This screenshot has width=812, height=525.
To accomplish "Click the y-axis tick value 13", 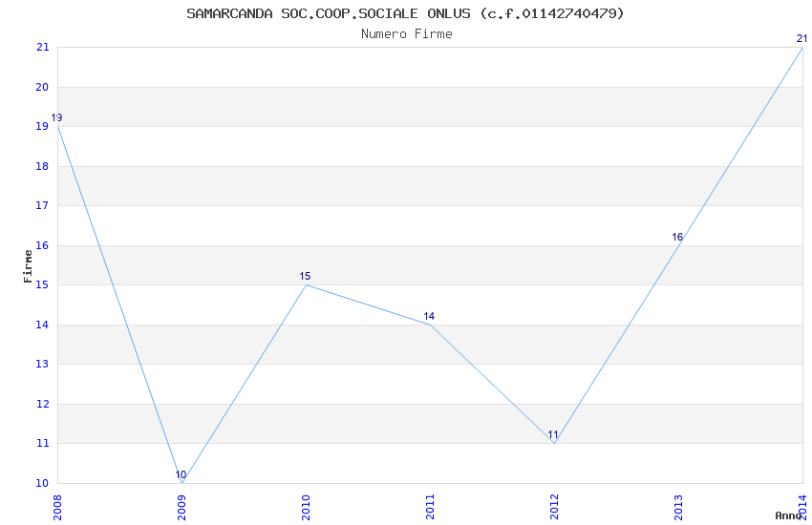I will pos(42,364).
